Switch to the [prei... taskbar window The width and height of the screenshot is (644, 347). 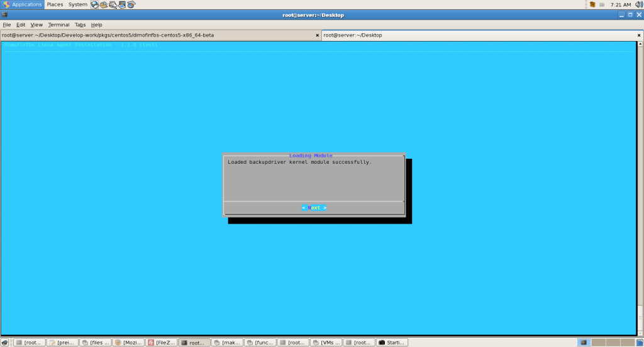[x=62, y=343]
